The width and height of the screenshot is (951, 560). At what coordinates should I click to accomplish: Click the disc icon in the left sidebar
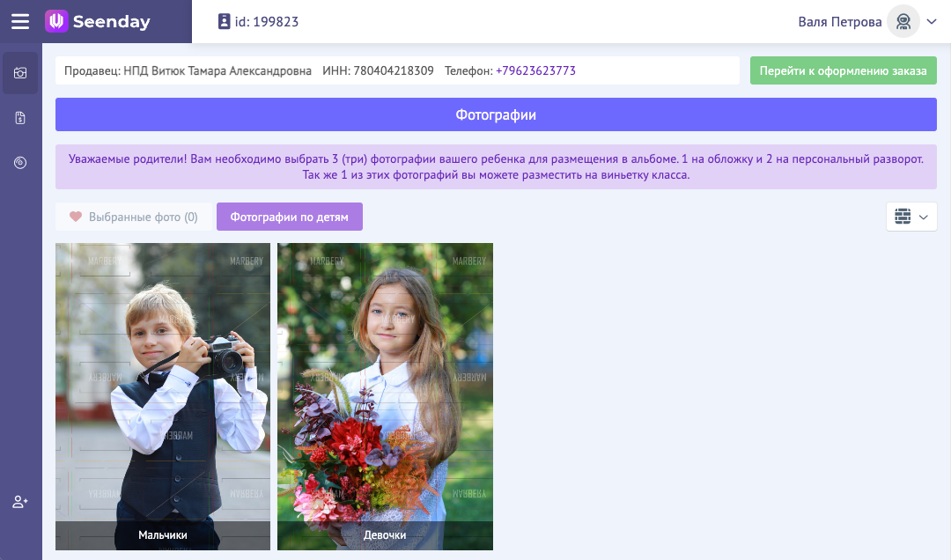pyautogui.click(x=19, y=162)
